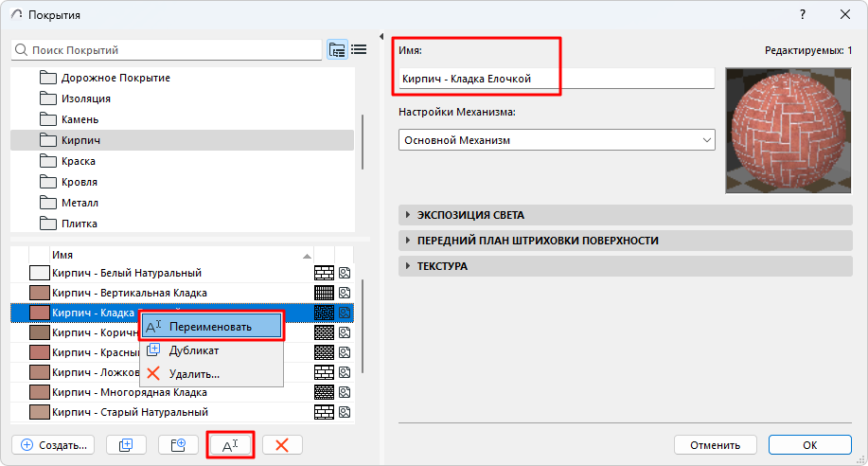Image resolution: width=868 pixels, height=466 pixels.
Task: Open the Настройки Механизма dropdown
Action: click(557, 140)
